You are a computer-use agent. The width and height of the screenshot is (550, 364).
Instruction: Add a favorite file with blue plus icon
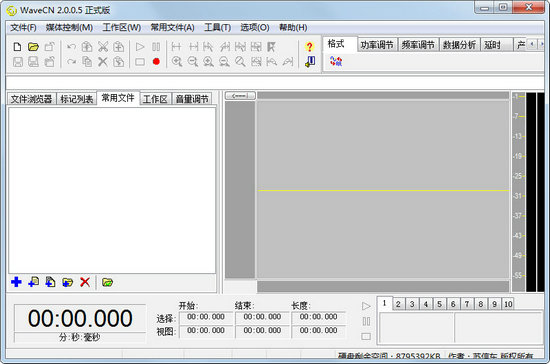click(x=16, y=282)
